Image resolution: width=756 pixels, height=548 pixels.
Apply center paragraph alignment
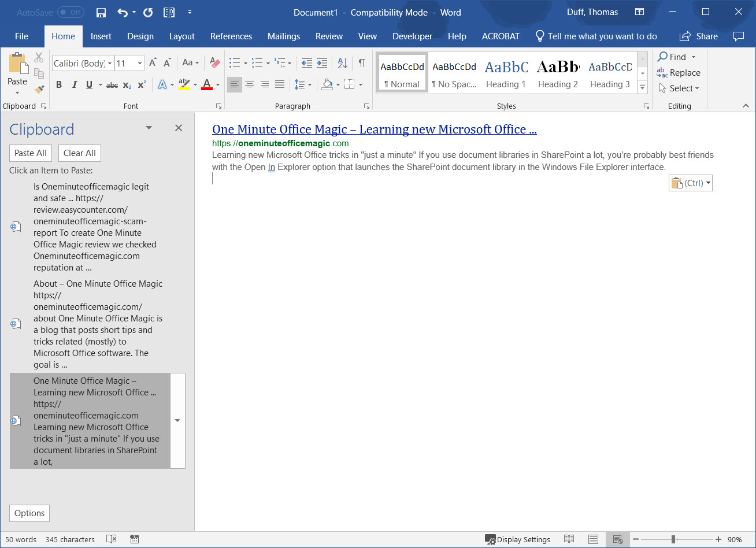coord(250,84)
